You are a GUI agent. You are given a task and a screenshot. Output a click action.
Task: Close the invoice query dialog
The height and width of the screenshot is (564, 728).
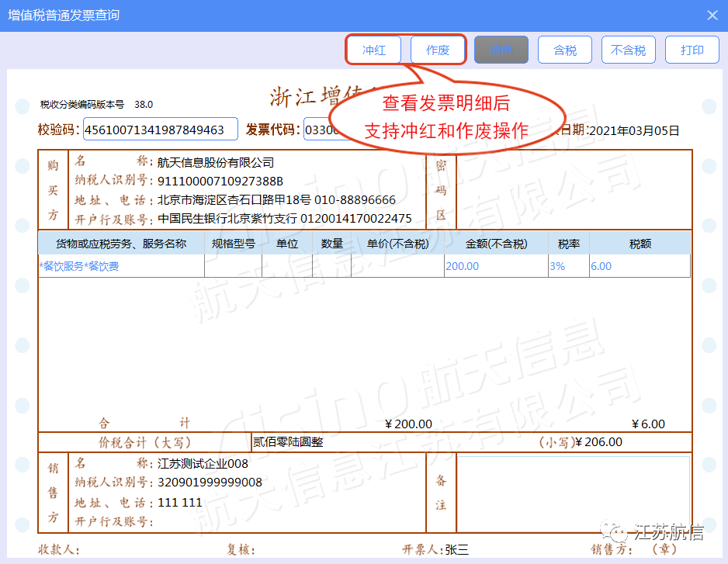pos(712,16)
